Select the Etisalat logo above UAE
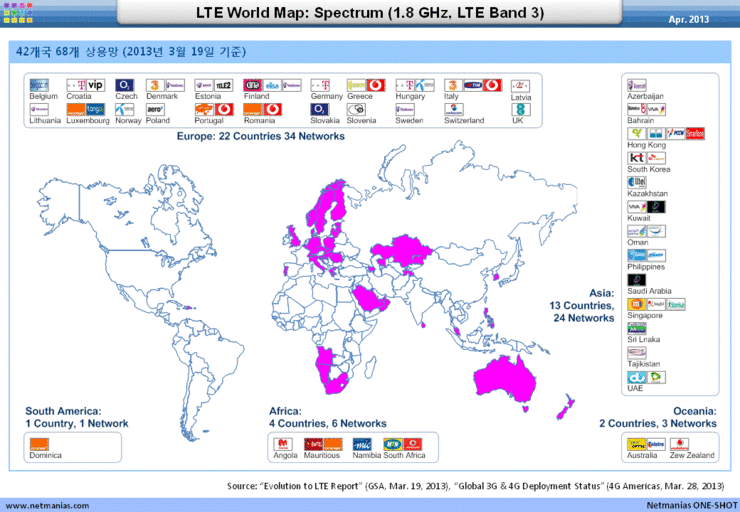The image size is (740, 512). pyautogui.click(x=656, y=377)
